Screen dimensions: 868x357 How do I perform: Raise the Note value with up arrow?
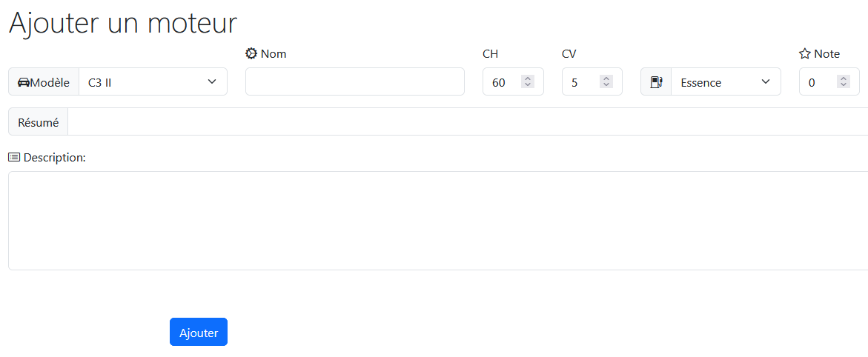[844, 79]
